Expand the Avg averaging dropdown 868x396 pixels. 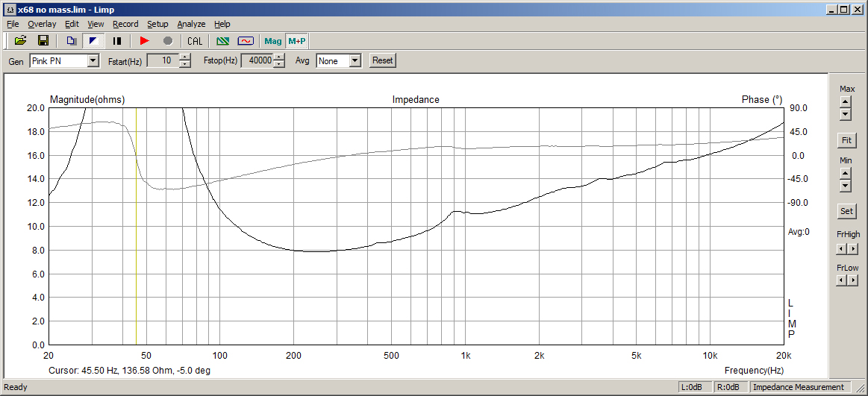coord(355,61)
